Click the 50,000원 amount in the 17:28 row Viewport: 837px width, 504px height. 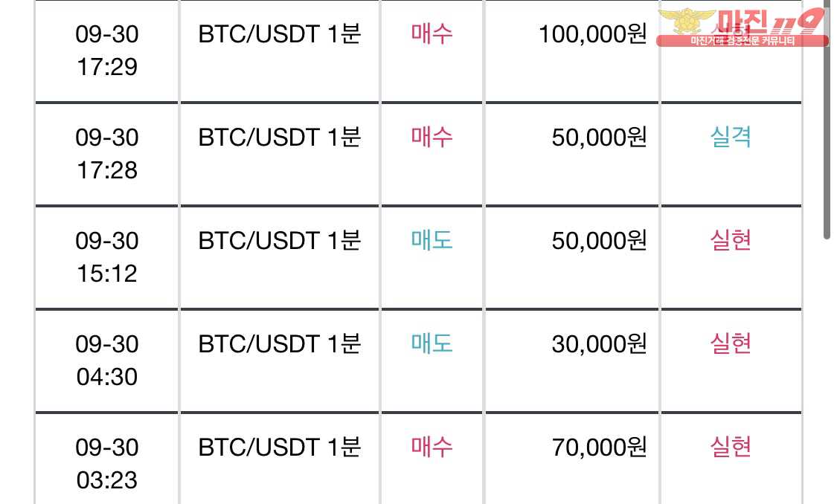pyautogui.click(x=599, y=137)
